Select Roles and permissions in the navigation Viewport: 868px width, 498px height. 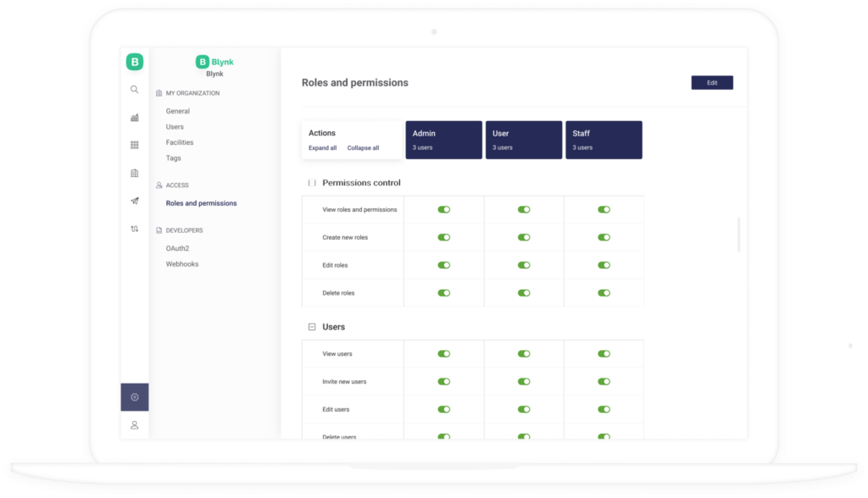pos(201,202)
